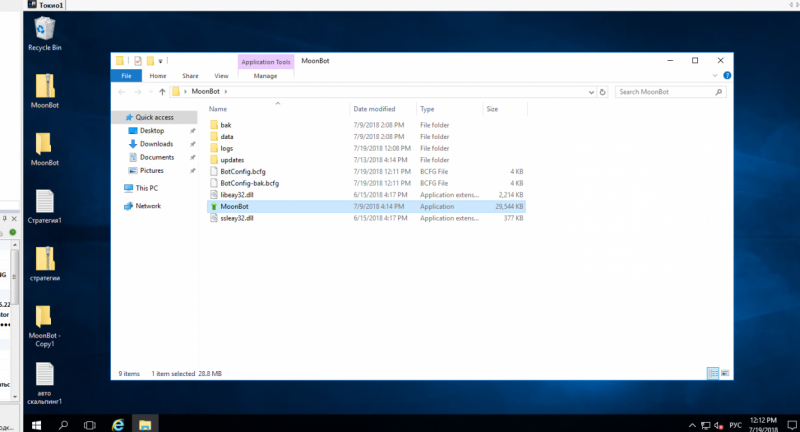
Task: Select the MoonBot - Copy1 folder on desktop
Action: point(44,326)
